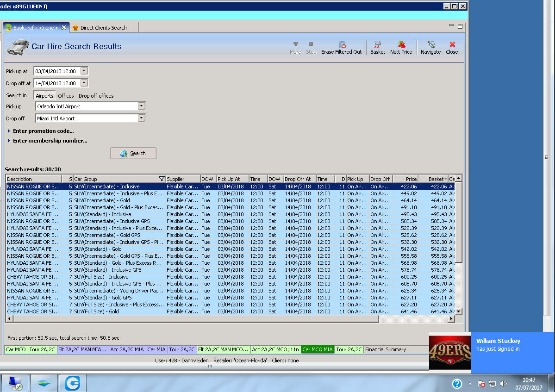Sort by Description column header
This screenshot has height=392, width=555.
pos(34,179)
